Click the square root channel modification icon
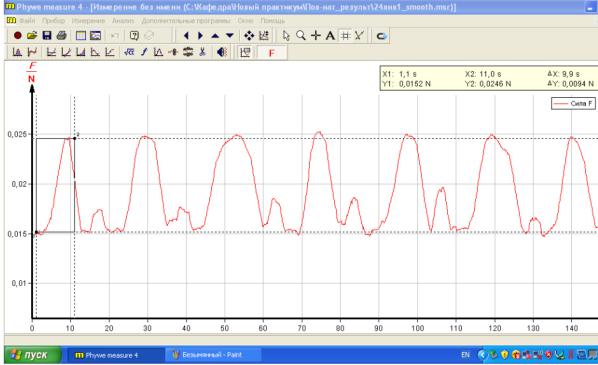The width and height of the screenshot is (598, 365). (x=129, y=52)
